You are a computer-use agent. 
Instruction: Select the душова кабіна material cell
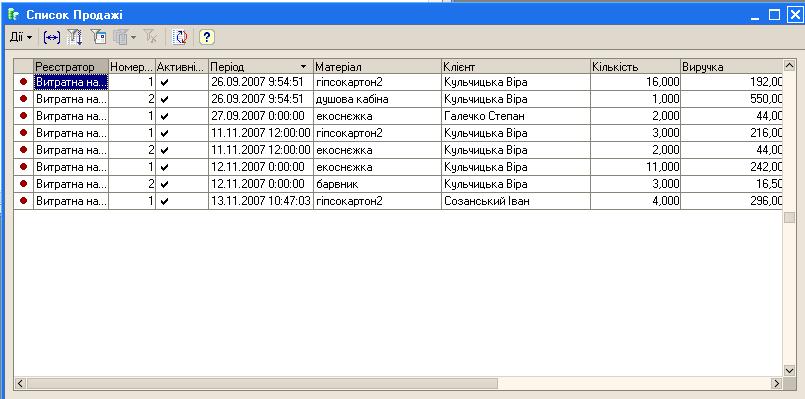(377, 99)
